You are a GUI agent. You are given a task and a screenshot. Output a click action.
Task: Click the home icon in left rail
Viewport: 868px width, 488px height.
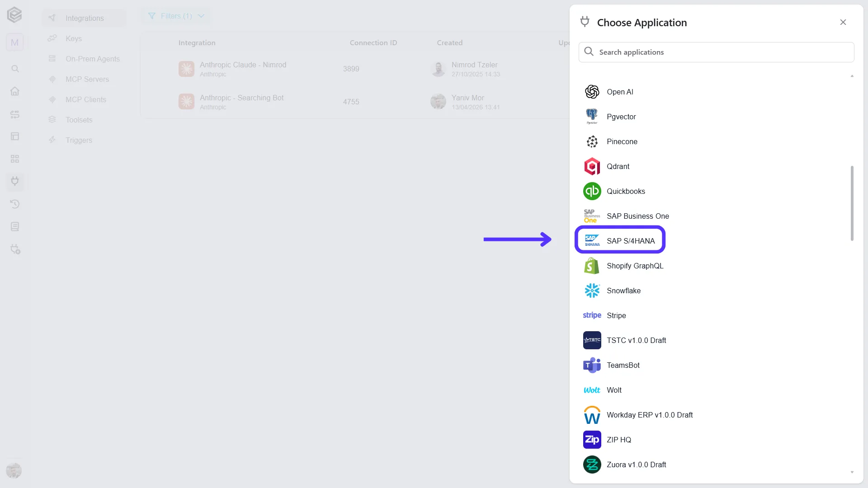(x=15, y=91)
